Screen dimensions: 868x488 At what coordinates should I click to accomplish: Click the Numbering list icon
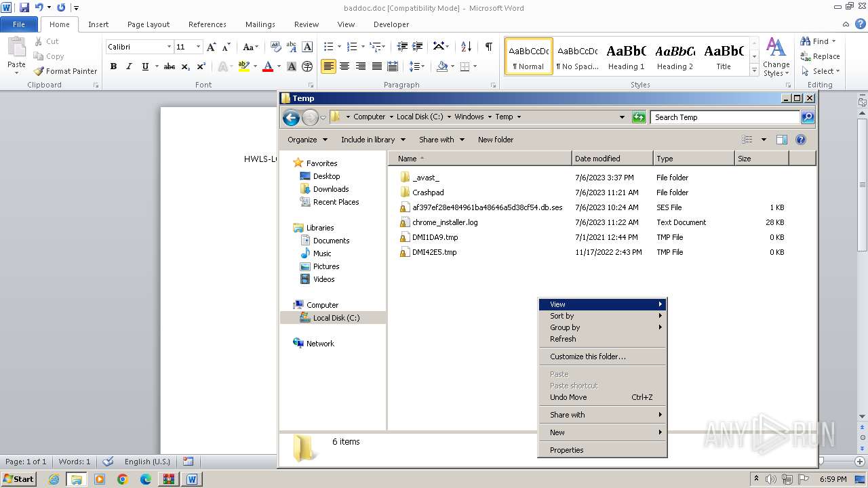[x=351, y=47]
